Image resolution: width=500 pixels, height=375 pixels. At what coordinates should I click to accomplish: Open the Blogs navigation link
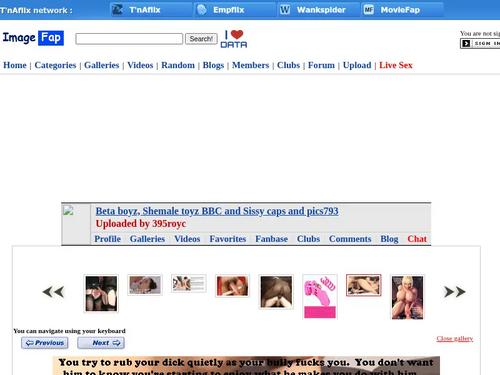point(213,65)
